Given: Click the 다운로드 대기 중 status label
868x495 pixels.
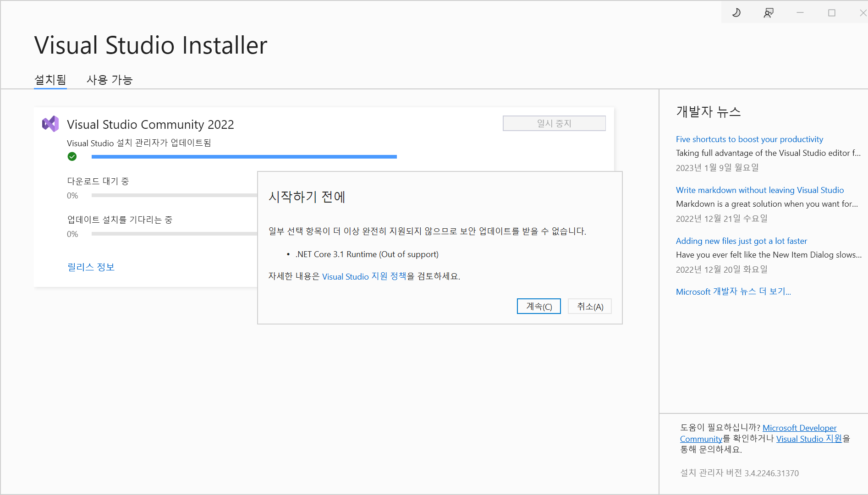Looking at the screenshot, I should pos(98,181).
